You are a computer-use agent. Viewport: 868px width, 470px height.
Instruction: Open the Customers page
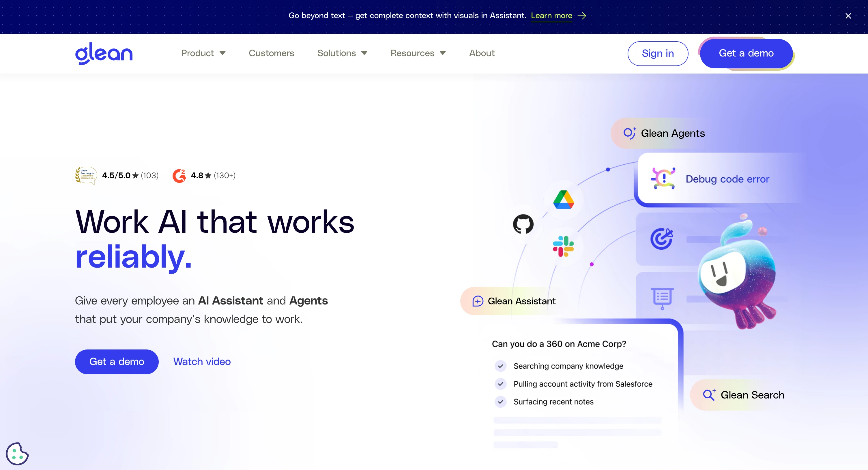point(271,53)
